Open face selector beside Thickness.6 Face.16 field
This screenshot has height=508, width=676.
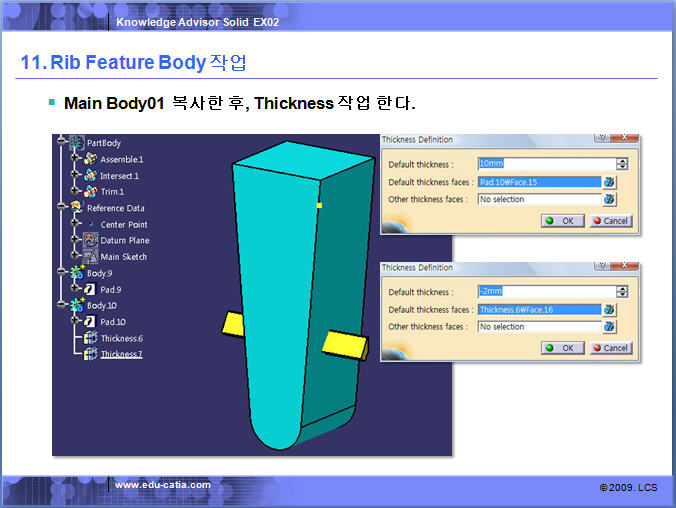pyautogui.click(x=609, y=310)
